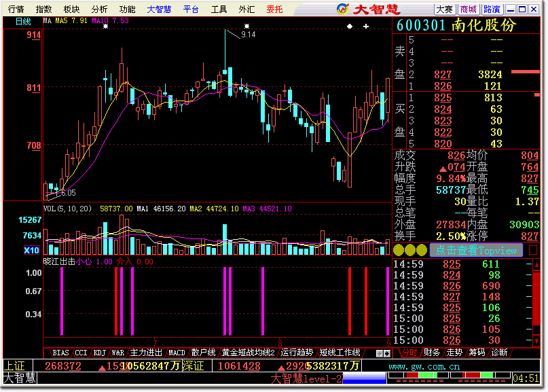This screenshot has height=392, width=548.
Task: Click the second red-green signal indicator in status bar
Action: (481, 377)
